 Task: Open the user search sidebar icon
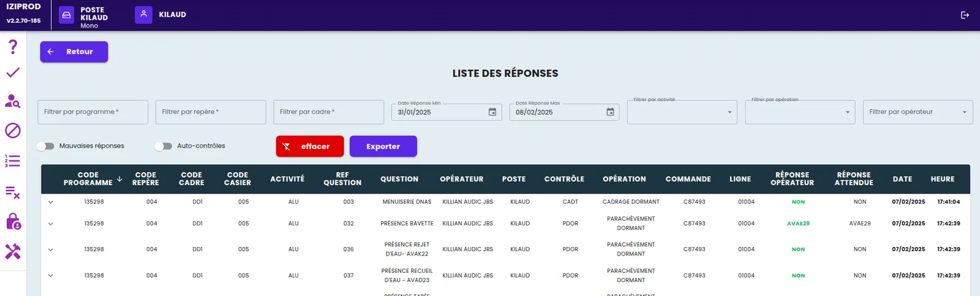13,101
